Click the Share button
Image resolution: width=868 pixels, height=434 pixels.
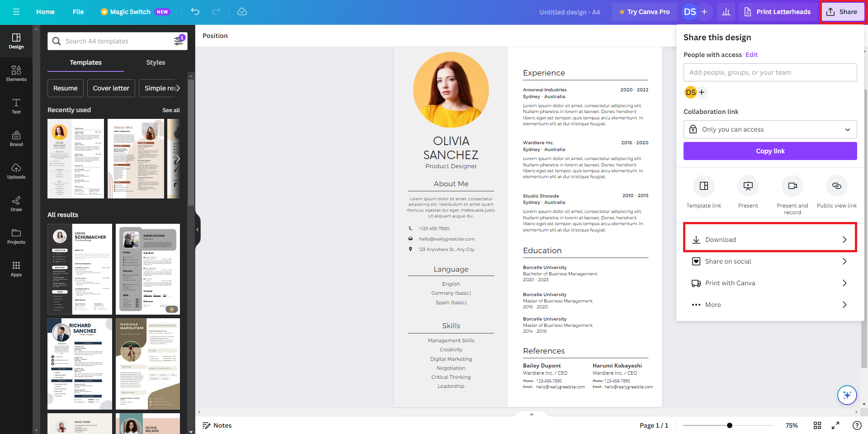coord(843,12)
